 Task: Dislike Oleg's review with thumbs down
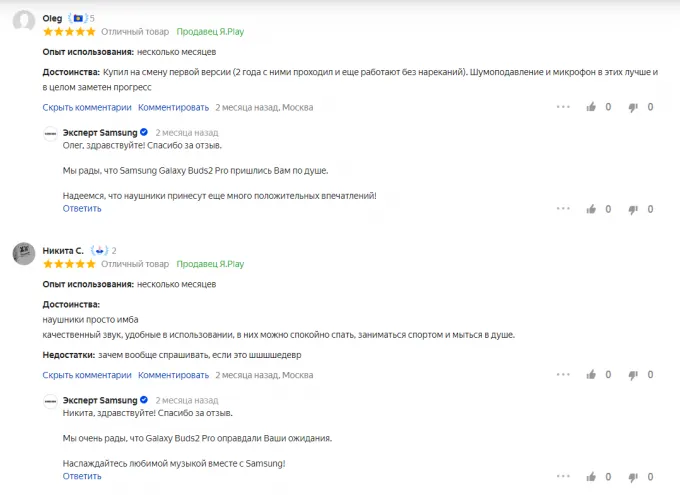tap(634, 107)
